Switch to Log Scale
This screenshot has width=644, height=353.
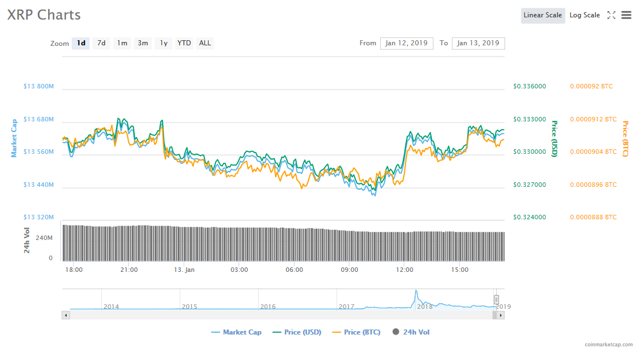[x=585, y=15]
